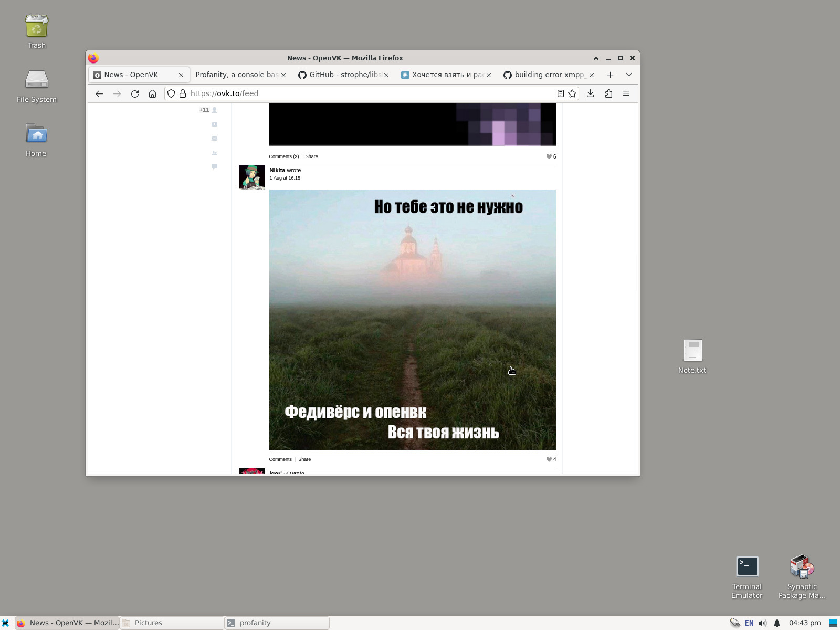Open a new tab with plus button
Screen dimensions: 840x630
(x=610, y=75)
